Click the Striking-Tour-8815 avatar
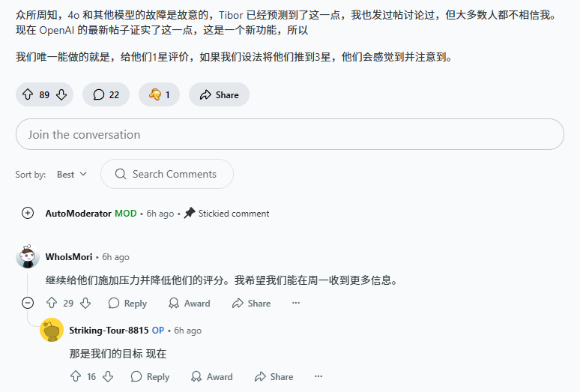 52,330
